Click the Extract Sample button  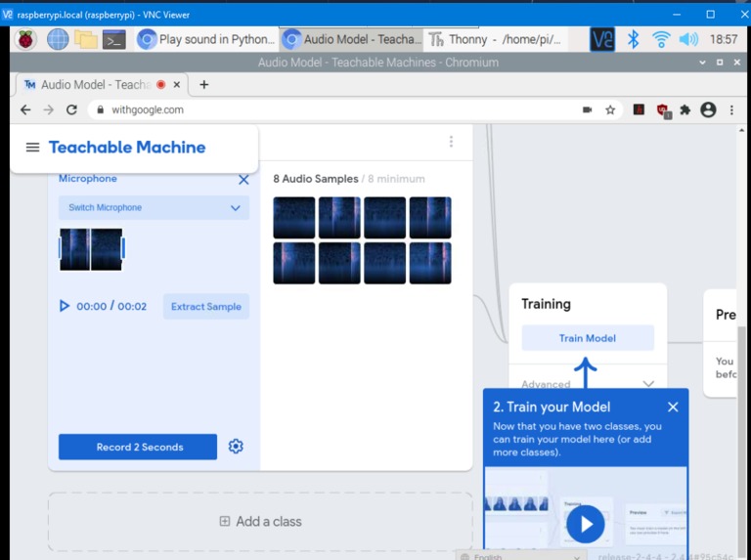[x=206, y=306]
